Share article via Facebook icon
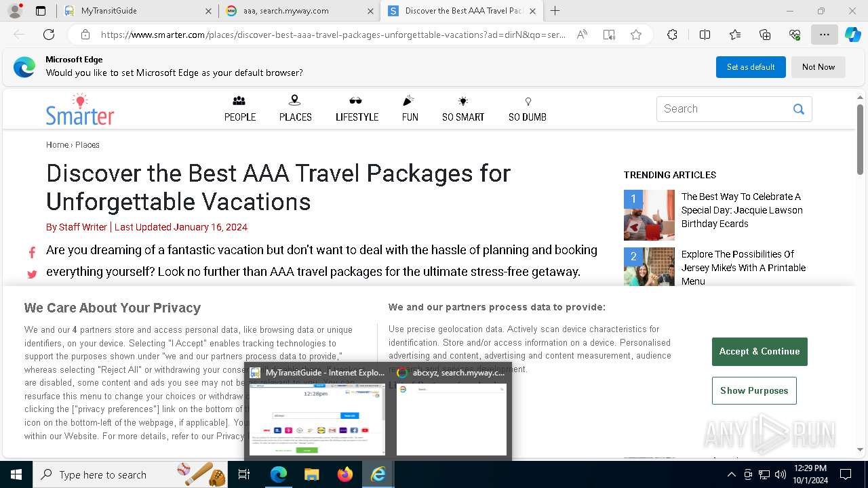This screenshot has height=488, width=868. (x=32, y=252)
